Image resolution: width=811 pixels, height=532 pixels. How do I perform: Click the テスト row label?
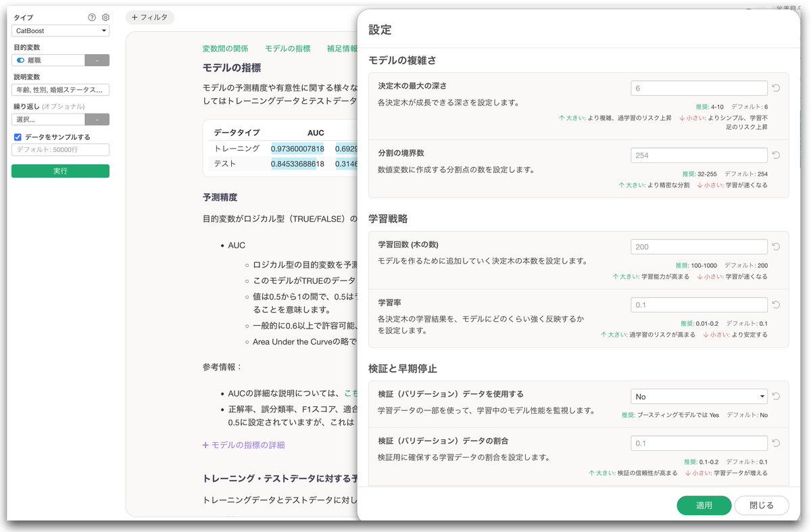[224, 164]
